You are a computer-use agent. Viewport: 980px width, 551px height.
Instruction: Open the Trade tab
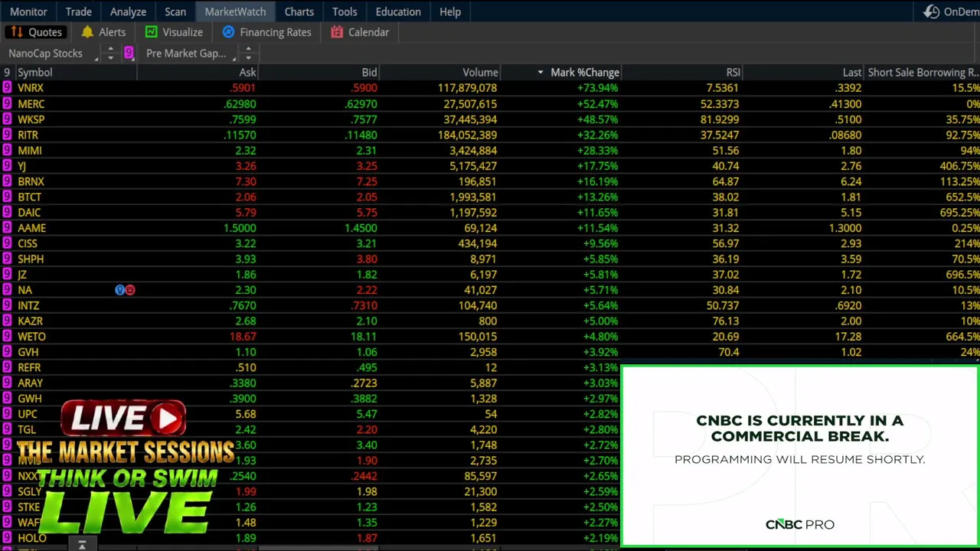pos(78,11)
